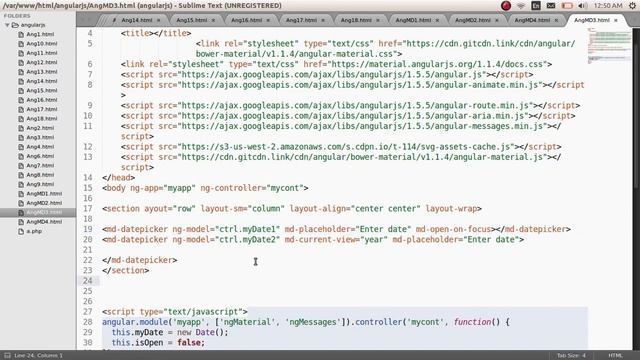
Task: Open Ang3.html from the sidebar
Action: (x=40, y=138)
